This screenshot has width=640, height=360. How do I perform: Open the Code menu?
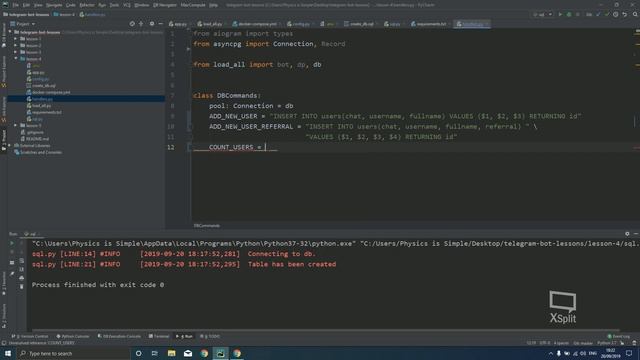coord(71,5)
